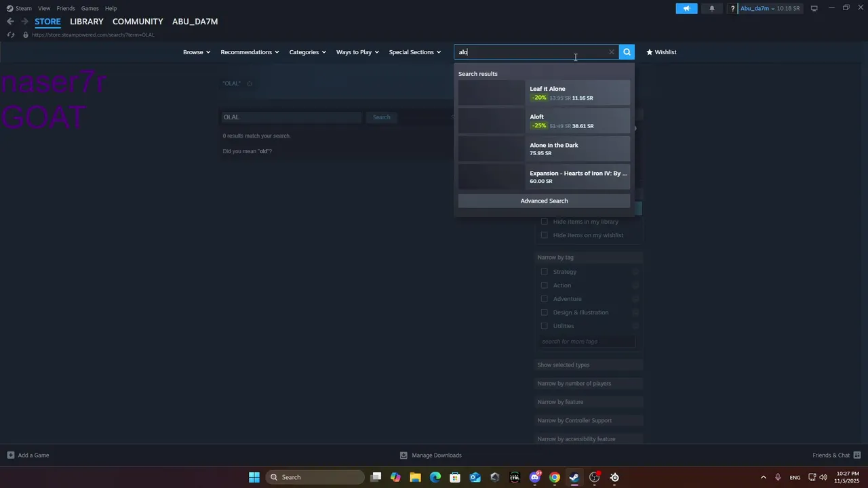Expand Narrow by Controller Support filter
868x488 pixels.
coord(589,420)
